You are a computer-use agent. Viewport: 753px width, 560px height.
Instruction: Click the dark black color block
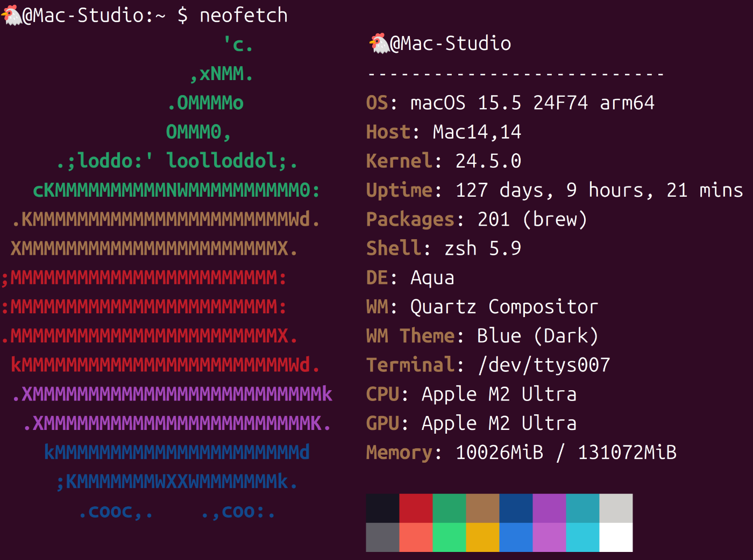pos(382,508)
